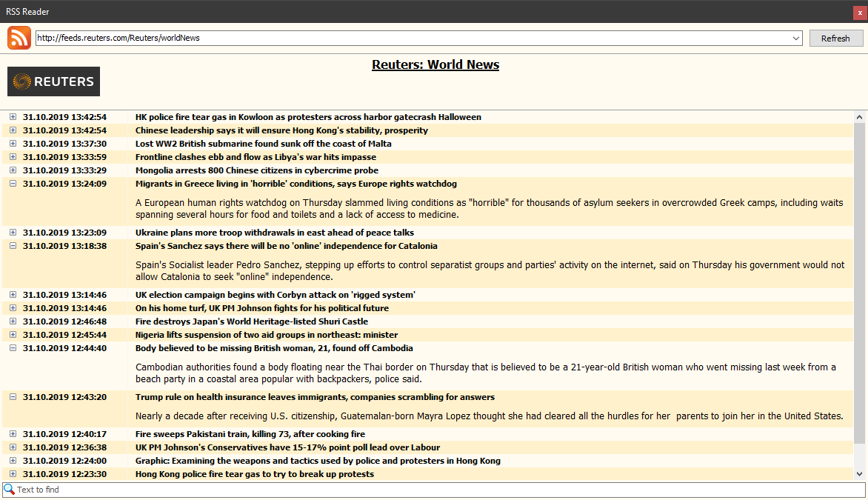Select timestamp 31.10.2019 12:24:00

(x=64, y=461)
